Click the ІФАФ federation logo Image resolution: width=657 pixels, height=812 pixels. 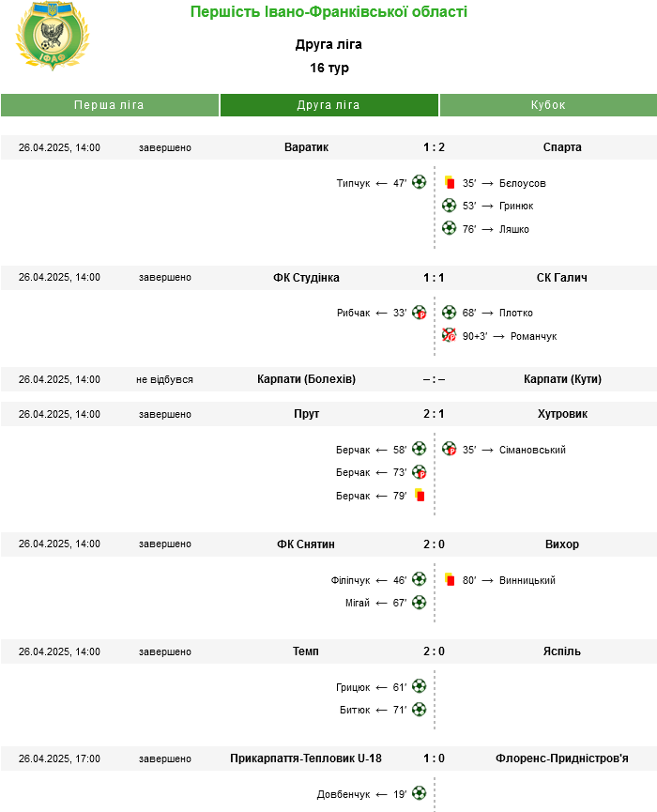(x=53, y=36)
